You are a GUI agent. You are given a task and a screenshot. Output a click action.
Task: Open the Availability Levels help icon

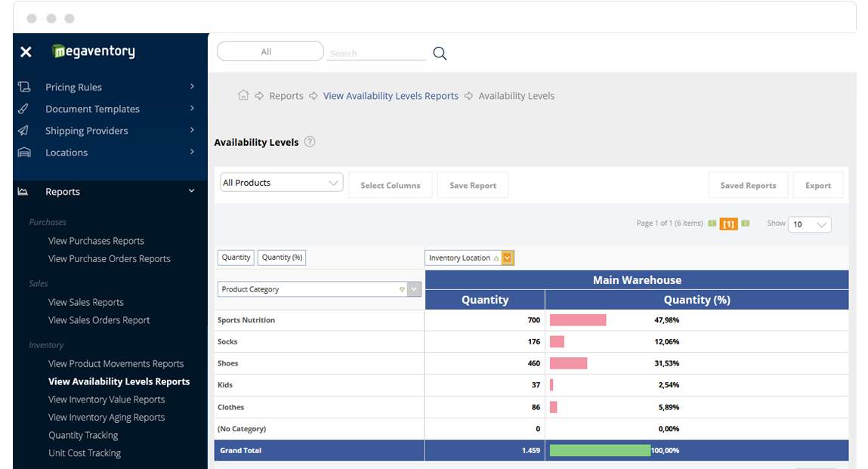point(310,142)
